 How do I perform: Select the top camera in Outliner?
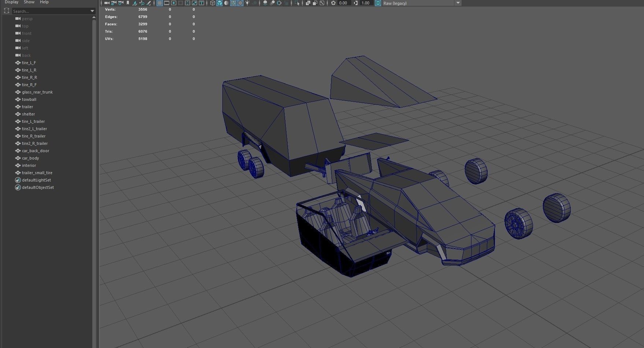25,26
